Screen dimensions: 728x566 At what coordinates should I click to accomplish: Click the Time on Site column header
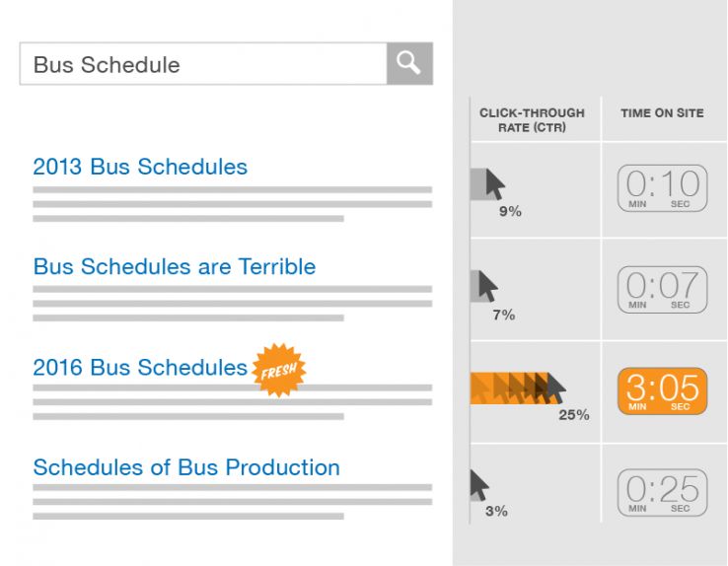coord(662,113)
